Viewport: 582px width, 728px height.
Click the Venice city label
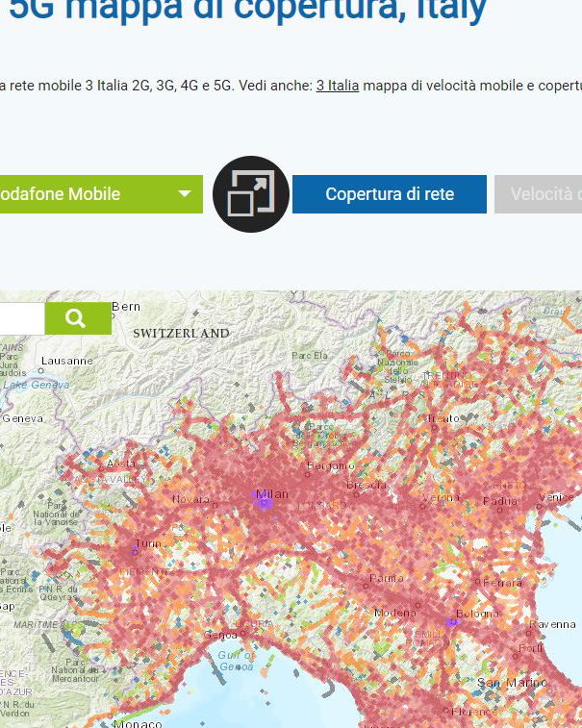click(556, 497)
